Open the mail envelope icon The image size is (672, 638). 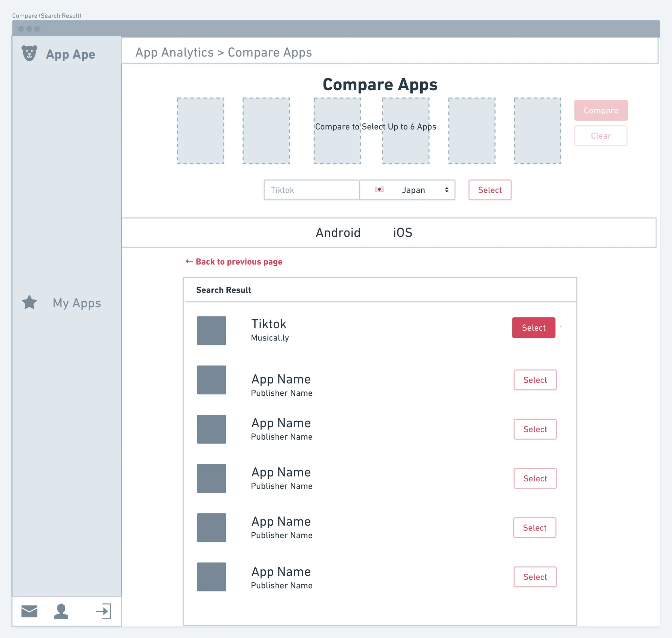click(29, 611)
